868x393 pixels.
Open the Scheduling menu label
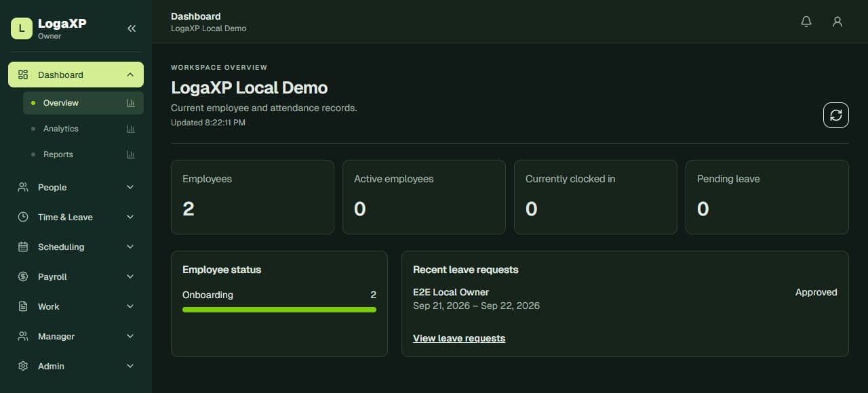pos(61,247)
